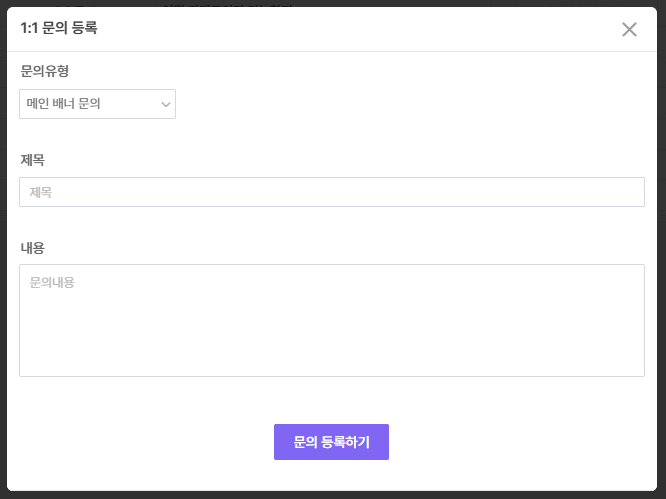
Task: Click the X icon in dialog header
Action: pos(629,29)
